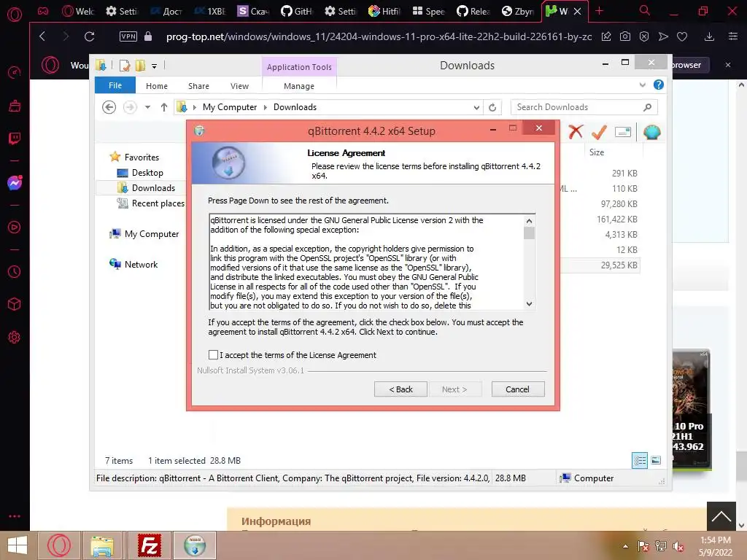Sort by Size column header
Viewport: 747px width, 560px height.
[x=597, y=152]
